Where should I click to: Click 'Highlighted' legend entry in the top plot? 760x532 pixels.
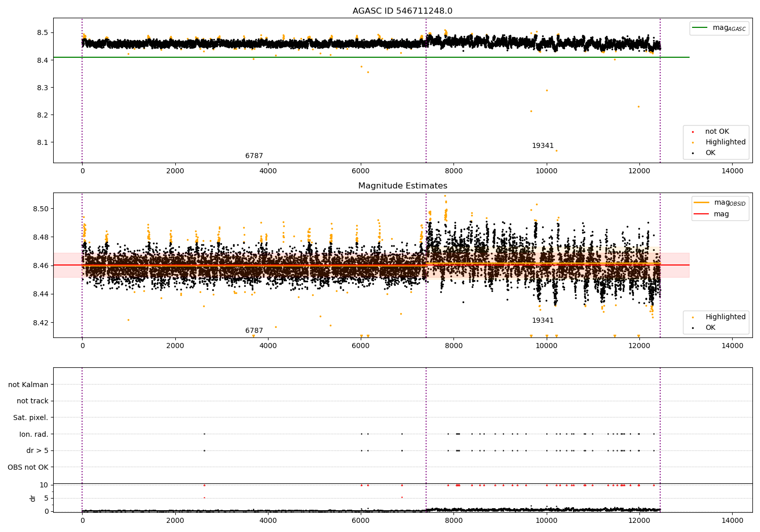coord(726,142)
